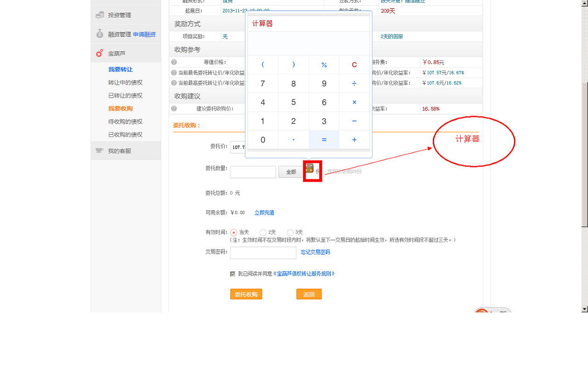Open 宝葫芦债权转让服务规则 link
The width and height of the screenshot is (588, 368).
[x=304, y=274]
